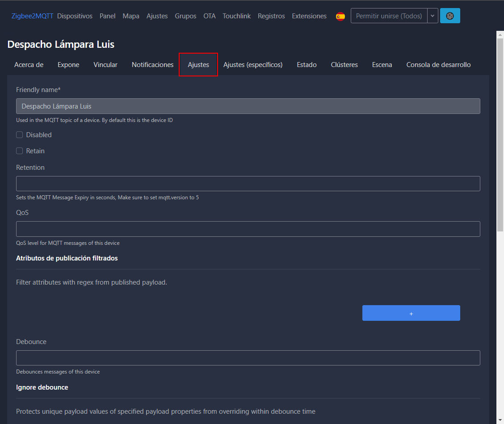Click the Spanish flag language icon
Screen dimensions: 504x424
(340, 17)
